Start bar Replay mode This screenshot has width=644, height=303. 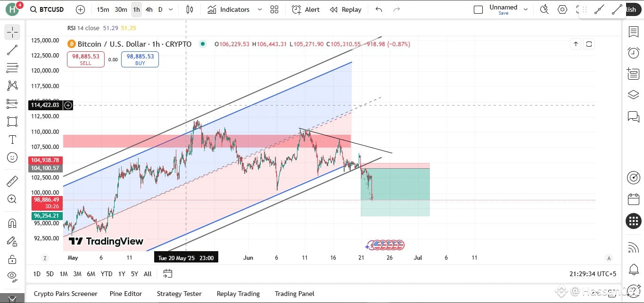coord(346,9)
